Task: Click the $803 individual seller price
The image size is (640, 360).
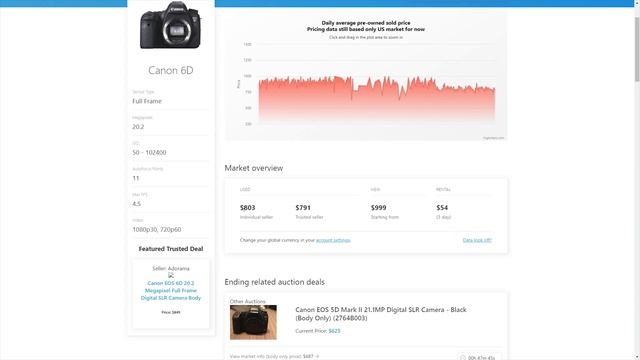Action: [x=247, y=207]
